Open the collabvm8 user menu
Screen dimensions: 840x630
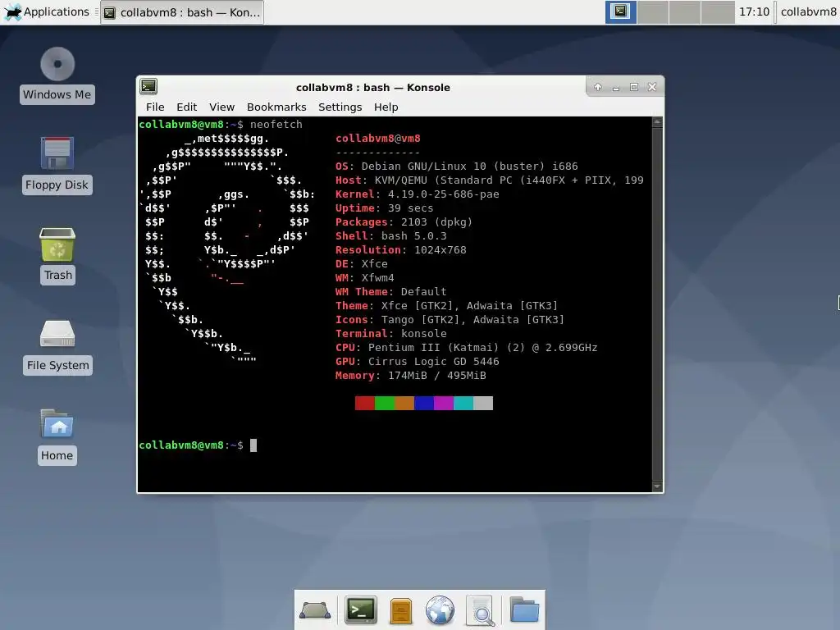point(808,11)
